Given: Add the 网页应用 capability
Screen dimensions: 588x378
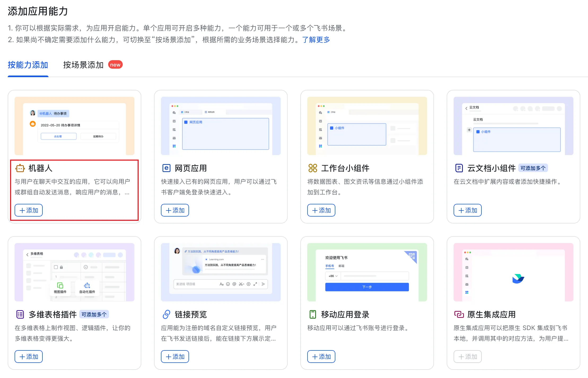Looking at the screenshot, I should coord(175,210).
